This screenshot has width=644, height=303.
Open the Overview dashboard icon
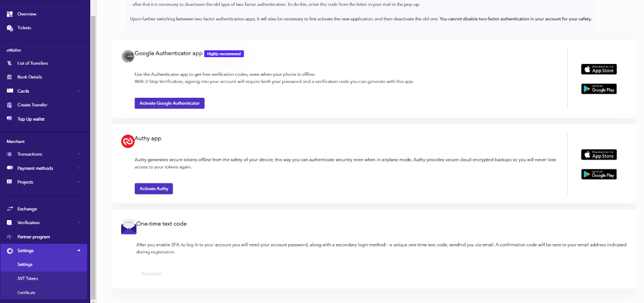click(10, 14)
